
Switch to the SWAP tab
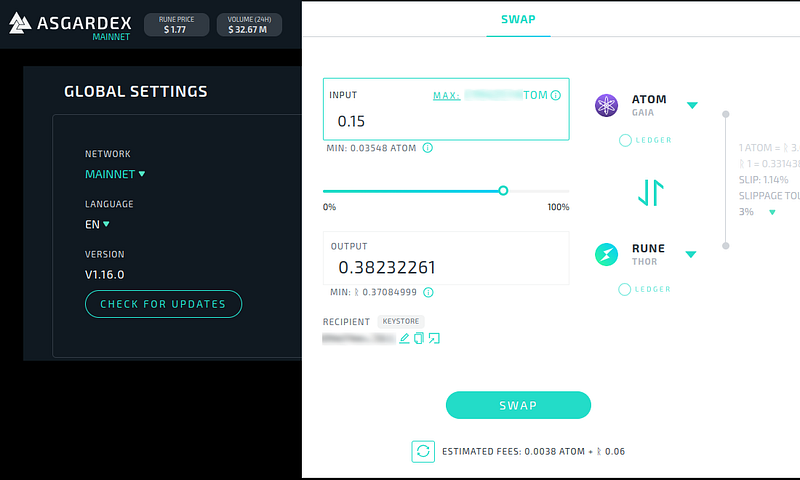518,19
